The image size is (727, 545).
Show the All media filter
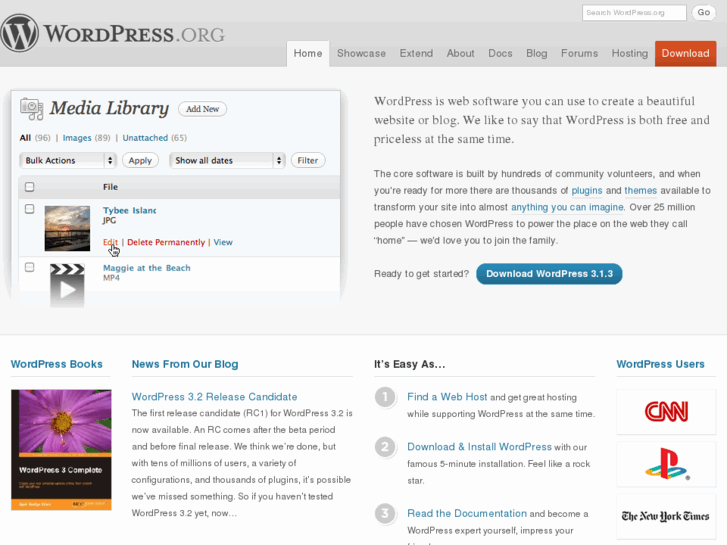pos(25,138)
